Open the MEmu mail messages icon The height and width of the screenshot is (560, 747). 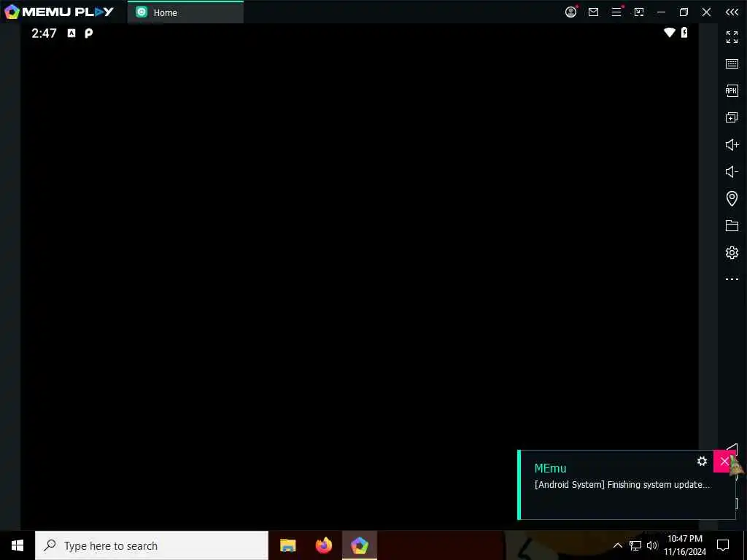pos(593,12)
